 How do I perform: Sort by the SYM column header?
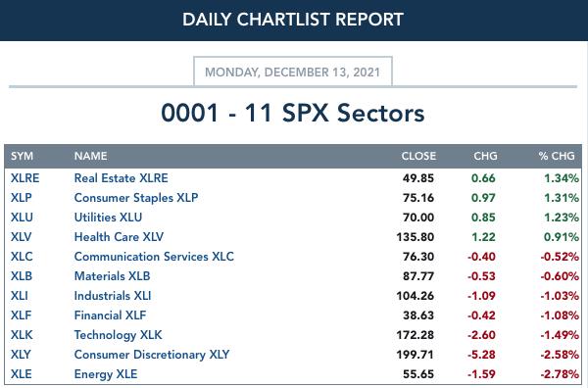point(22,156)
